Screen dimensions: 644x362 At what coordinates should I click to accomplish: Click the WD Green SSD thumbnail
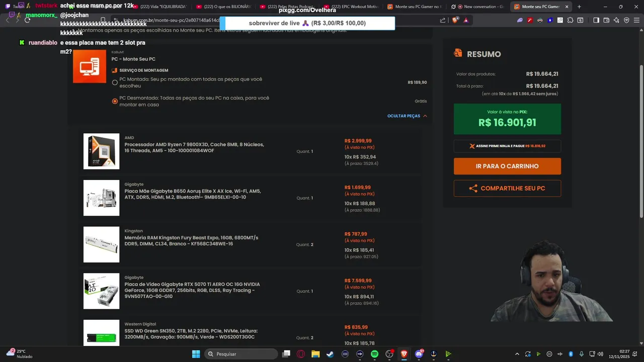click(101, 332)
